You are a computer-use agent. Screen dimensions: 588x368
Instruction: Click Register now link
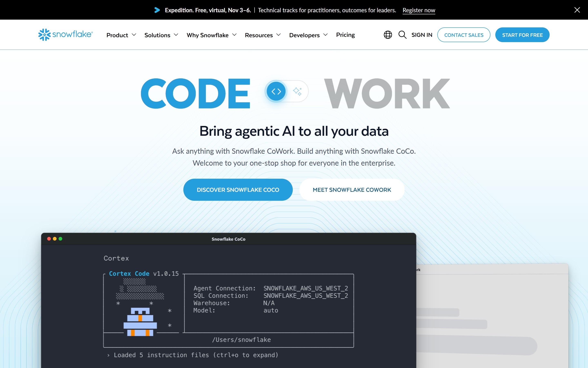tap(419, 10)
